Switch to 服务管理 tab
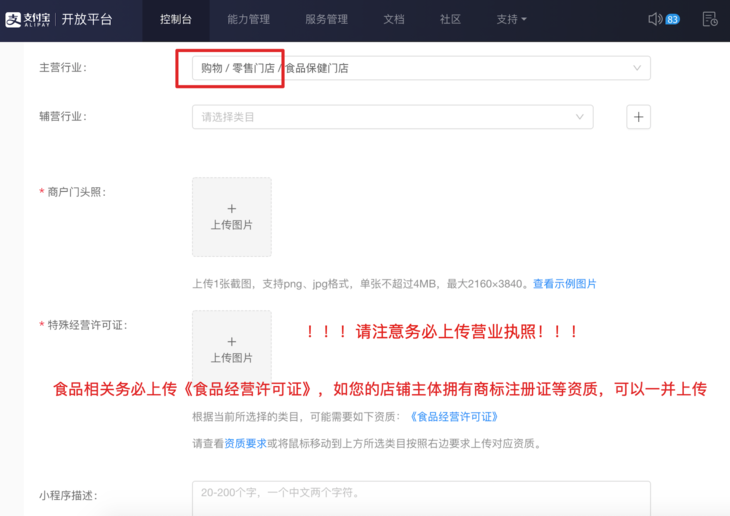The width and height of the screenshot is (730, 516). 326,20
